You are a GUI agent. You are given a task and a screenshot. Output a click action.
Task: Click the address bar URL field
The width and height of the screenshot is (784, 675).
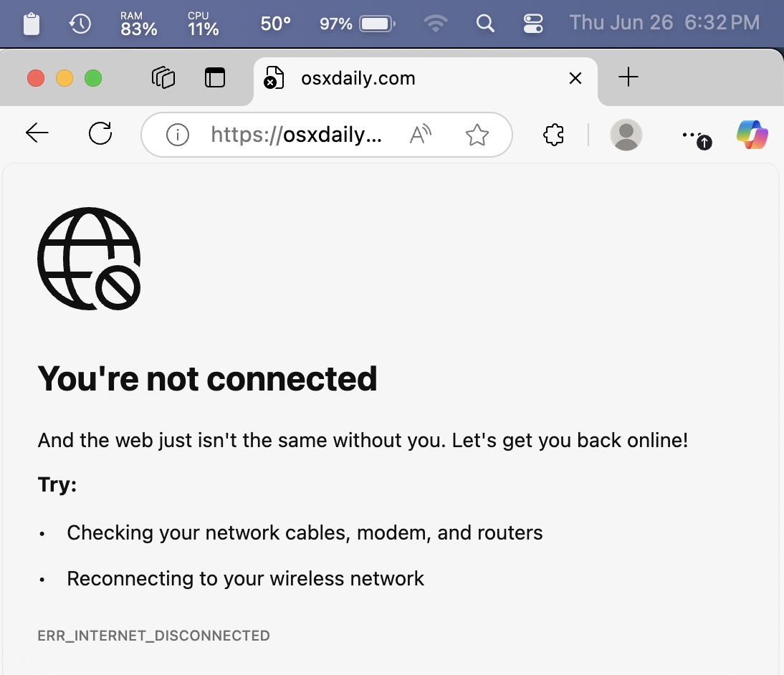[298, 135]
